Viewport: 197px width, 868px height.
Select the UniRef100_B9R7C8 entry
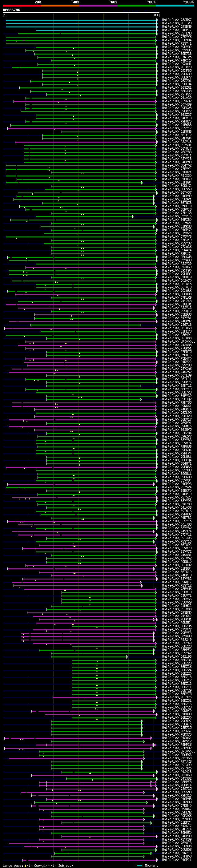click(176, 54)
